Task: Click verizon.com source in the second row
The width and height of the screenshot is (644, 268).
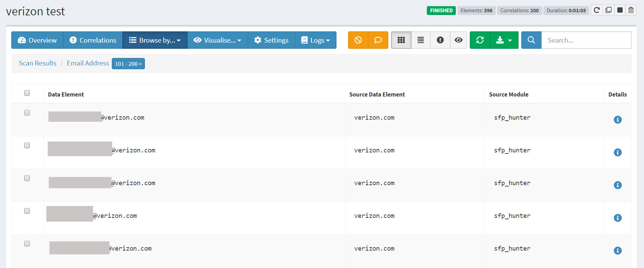Action: 374,150
